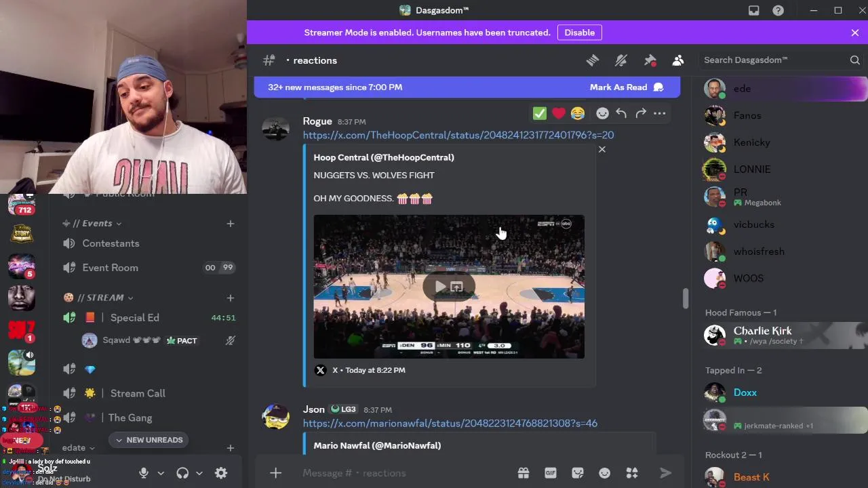The width and height of the screenshot is (868, 488).
Task: Open Dasgasdom server name header
Action: coord(434,10)
